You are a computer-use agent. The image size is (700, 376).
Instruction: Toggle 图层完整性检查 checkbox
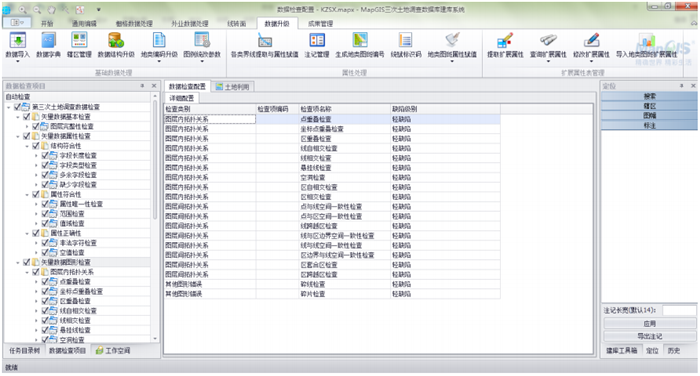tap(36, 126)
